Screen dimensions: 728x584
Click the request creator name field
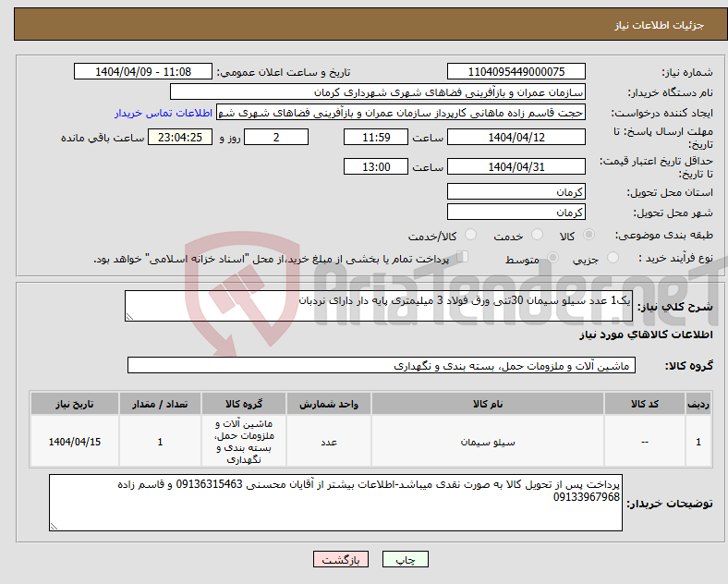401,113
